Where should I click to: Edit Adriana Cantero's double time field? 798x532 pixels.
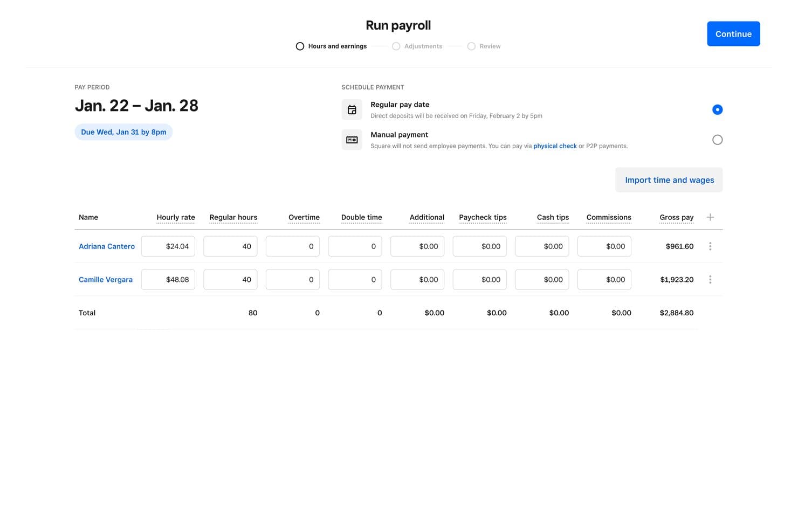(355, 246)
